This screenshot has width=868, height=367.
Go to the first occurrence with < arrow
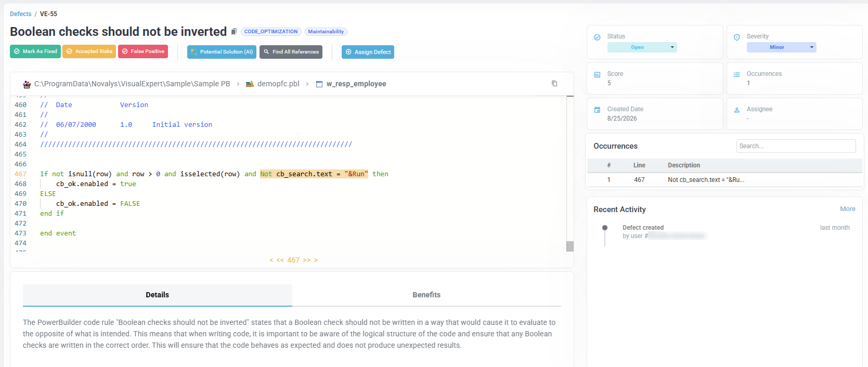click(x=271, y=260)
